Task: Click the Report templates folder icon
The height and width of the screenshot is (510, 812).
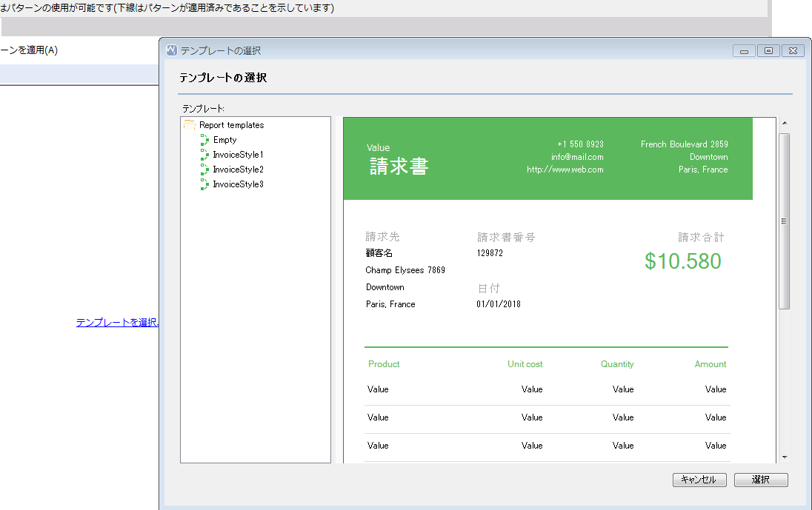Action: click(190, 125)
